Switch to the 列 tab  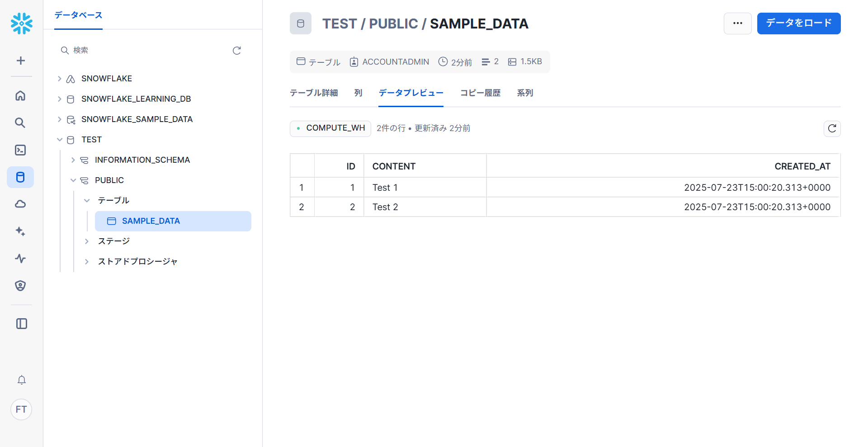pos(358,93)
